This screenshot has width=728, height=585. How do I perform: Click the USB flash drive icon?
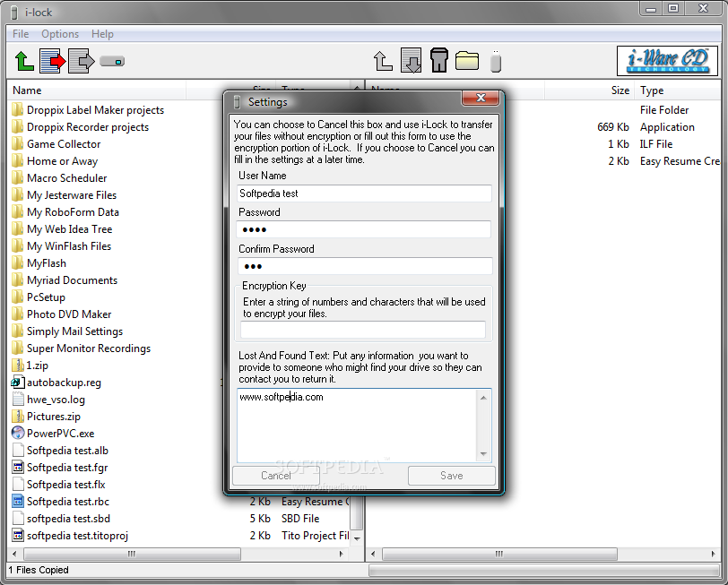pos(496,61)
